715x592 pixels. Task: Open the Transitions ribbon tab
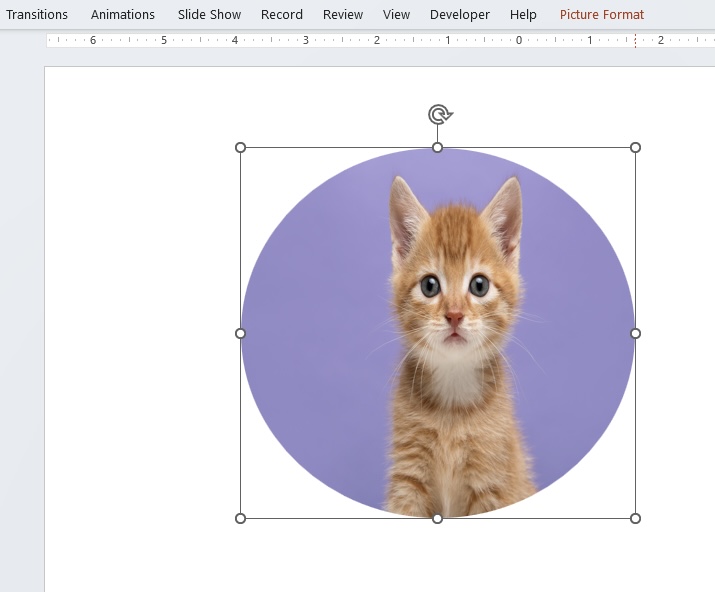tap(36, 15)
